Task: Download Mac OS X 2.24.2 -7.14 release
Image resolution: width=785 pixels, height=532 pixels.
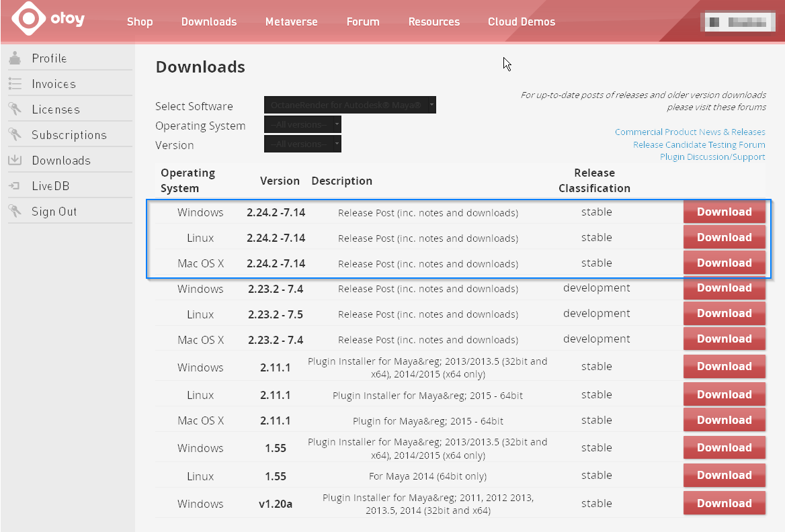Action: click(x=725, y=263)
